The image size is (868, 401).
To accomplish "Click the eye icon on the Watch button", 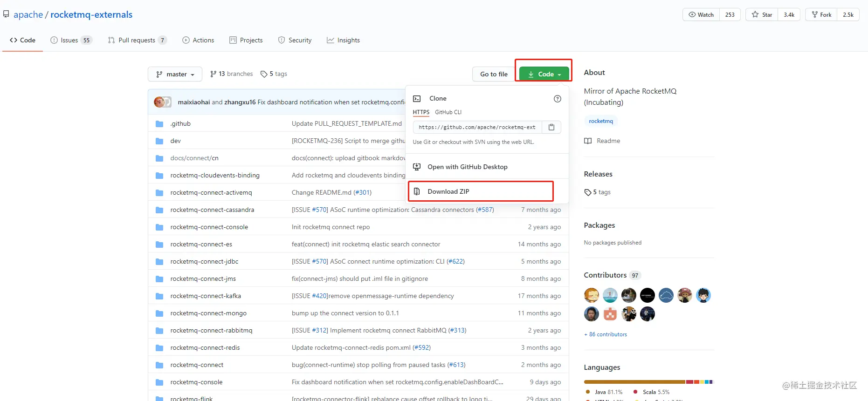I will [x=692, y=14].
